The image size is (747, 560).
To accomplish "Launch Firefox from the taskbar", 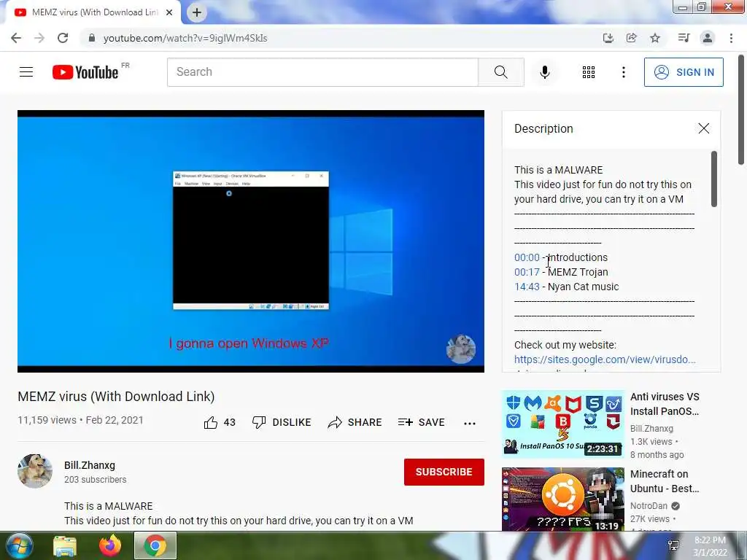I will pos(110,545).
